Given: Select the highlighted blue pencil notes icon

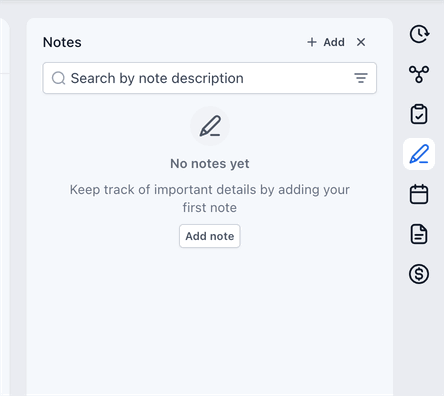Looking at the screenshot, I should 419,154.
